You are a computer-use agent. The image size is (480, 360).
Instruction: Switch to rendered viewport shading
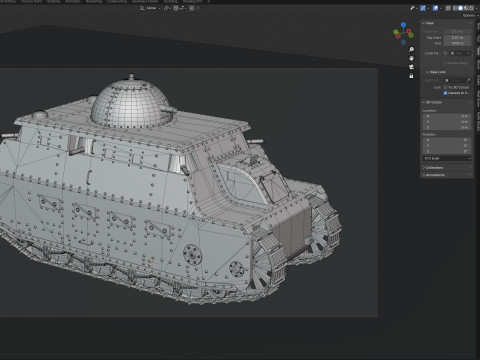(471, 8)
